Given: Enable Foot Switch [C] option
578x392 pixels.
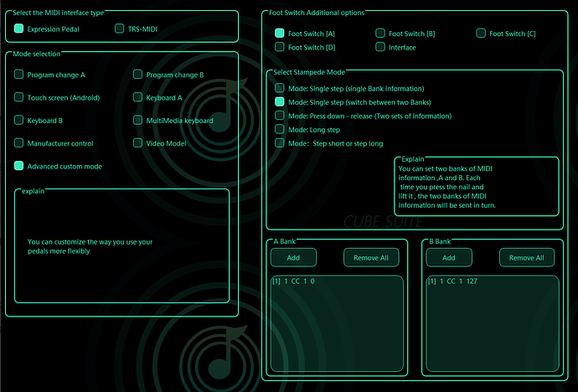Looking at the screenshot, I should point(481,34).
